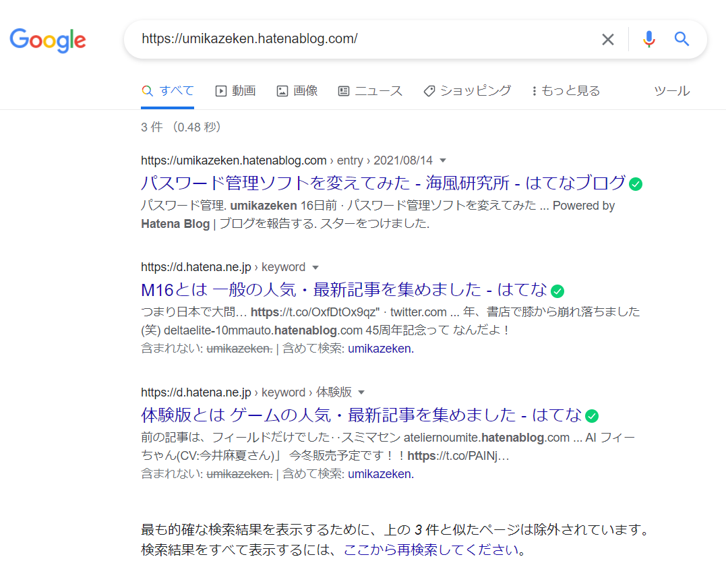Click umikazeken 含めて検索 link under M16 result

[x=381, y=349]
